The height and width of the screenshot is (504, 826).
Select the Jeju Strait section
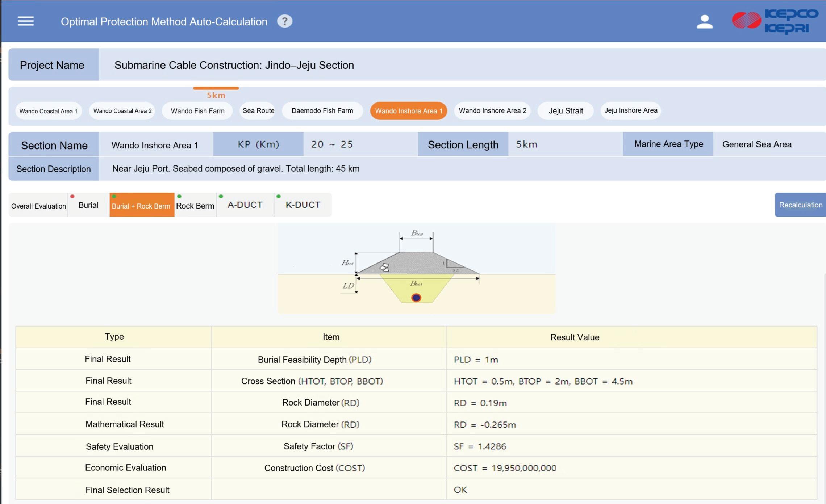(566, 111)
